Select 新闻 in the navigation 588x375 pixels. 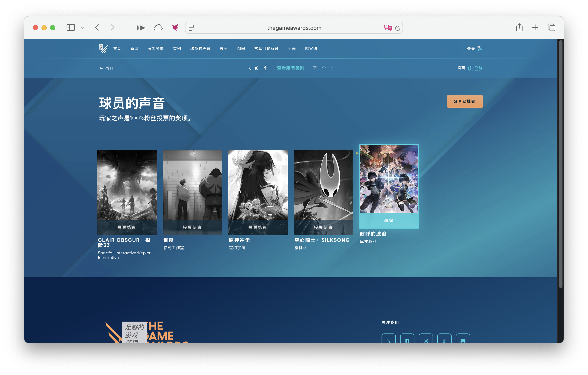[134, 48]
